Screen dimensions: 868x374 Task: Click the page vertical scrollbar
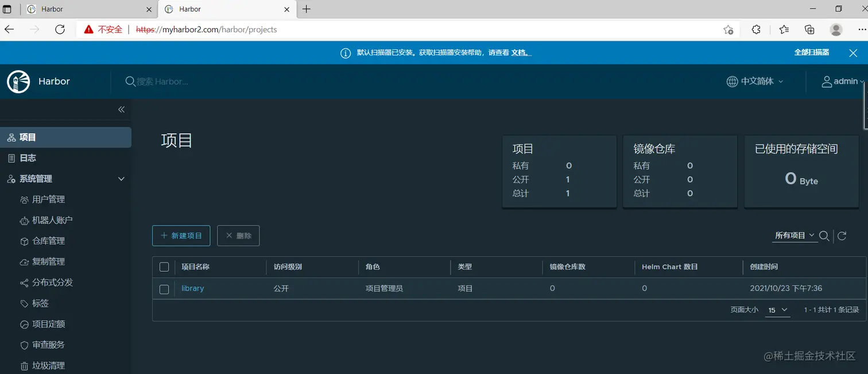866,106
